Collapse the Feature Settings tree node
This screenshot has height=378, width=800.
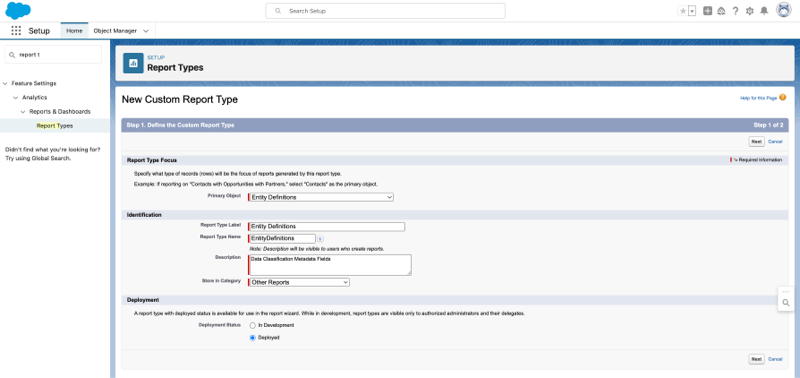click(x=5, y=83)
